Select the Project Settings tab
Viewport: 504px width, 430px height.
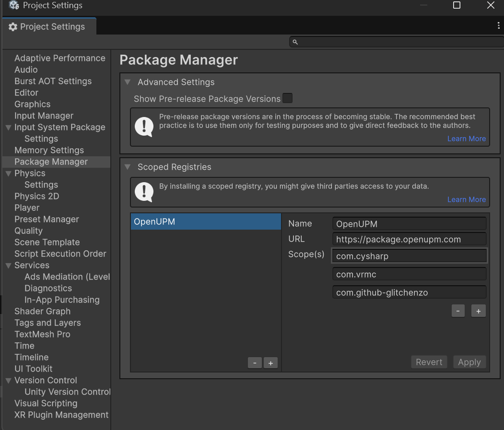point(49,27)
